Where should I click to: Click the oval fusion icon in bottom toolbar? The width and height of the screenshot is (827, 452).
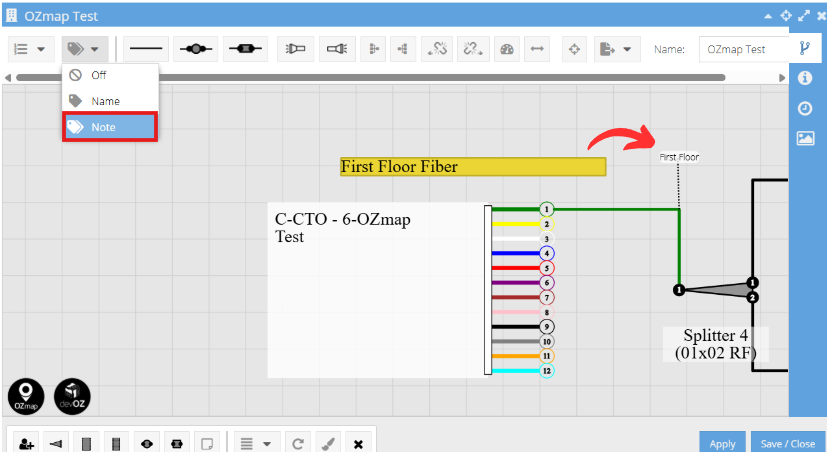point(147,444)
